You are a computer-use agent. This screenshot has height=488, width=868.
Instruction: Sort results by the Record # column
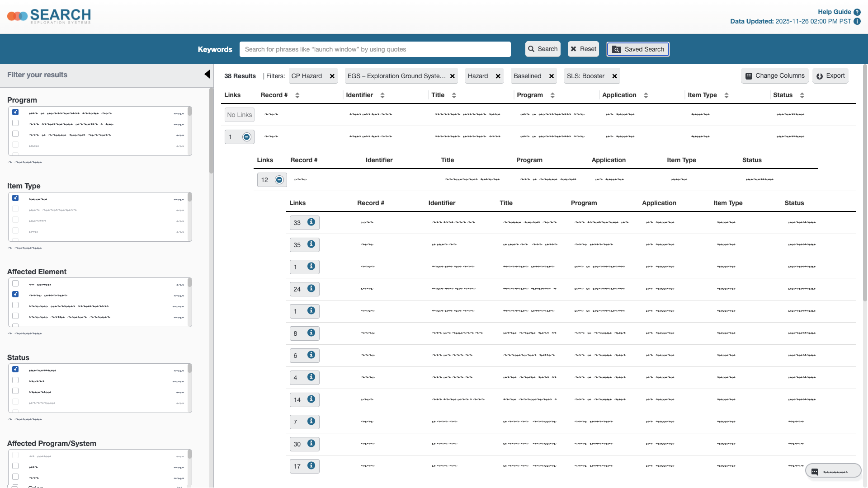(x=297, y=95)
